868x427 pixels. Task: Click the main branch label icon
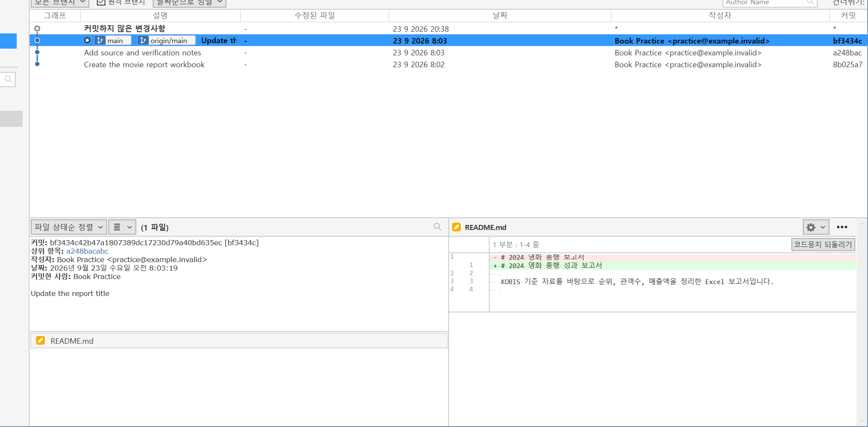tap(100, 41)
